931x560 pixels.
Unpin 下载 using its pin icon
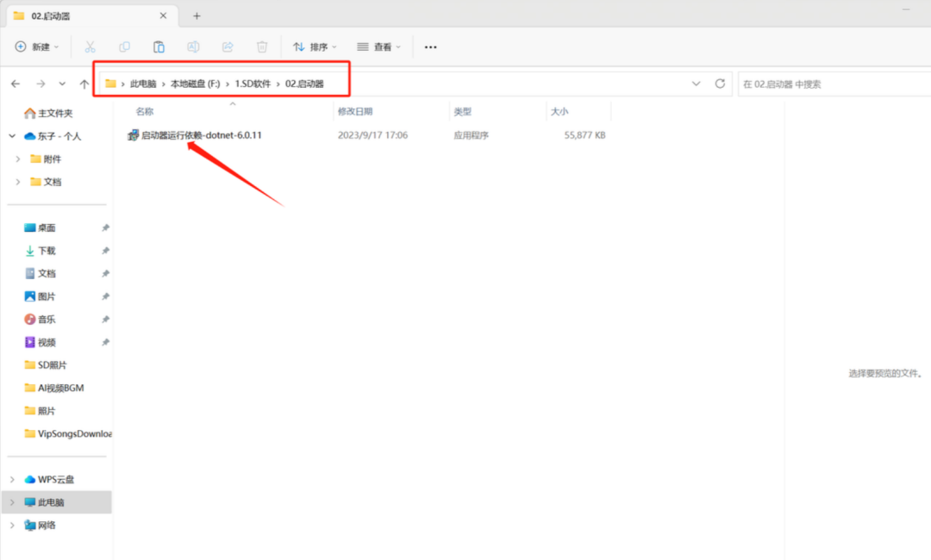point(105,251)
